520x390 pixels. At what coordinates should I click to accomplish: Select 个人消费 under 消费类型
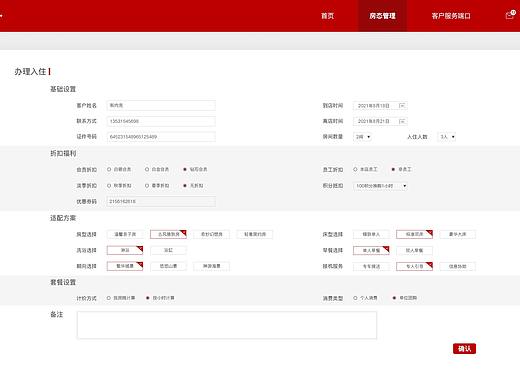(365, 298)
